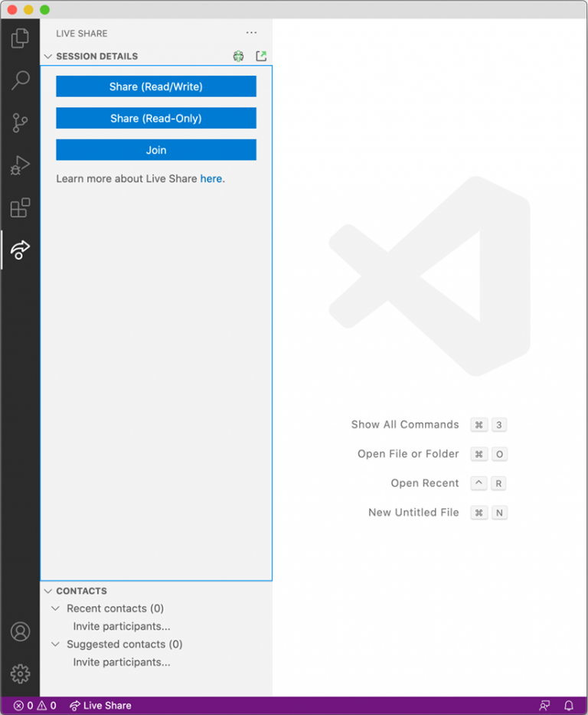Open the Source Control view icon
The width and height of the screenshot is (588, 715).
tap(20, 122)
